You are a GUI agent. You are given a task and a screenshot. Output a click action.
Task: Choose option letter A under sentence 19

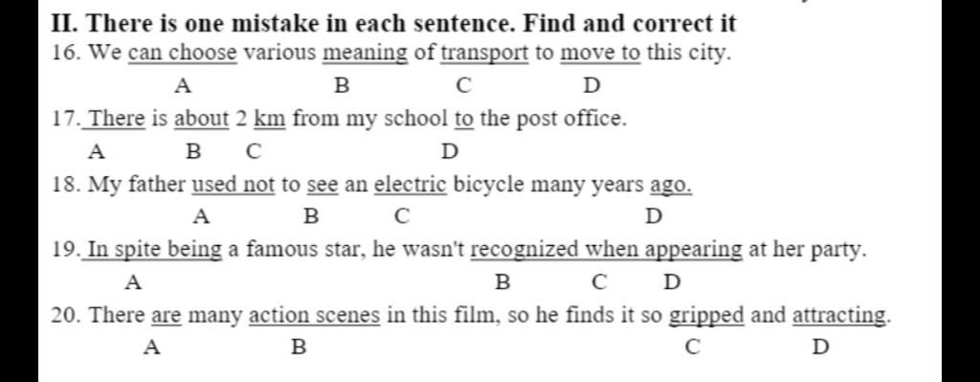[x=132, y=282]
